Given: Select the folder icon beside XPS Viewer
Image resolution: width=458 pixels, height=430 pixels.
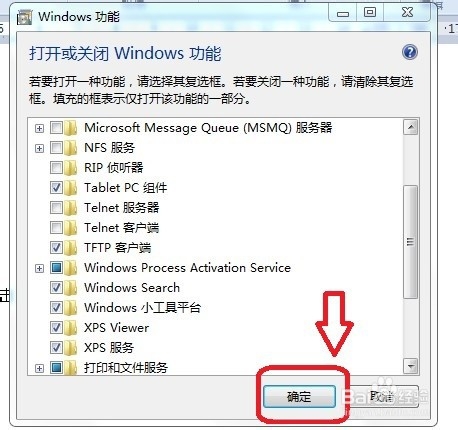Looking at the screenshot, I should click(71, 328).
